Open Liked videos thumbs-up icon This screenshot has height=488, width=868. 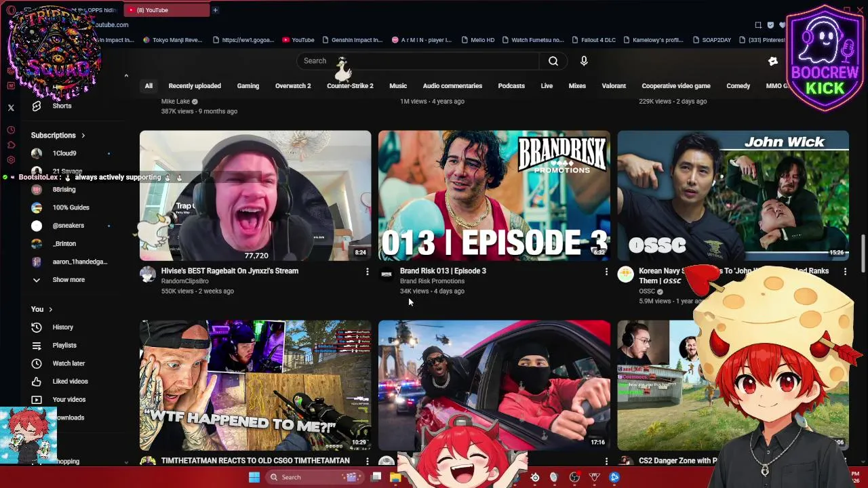[37, 382]
